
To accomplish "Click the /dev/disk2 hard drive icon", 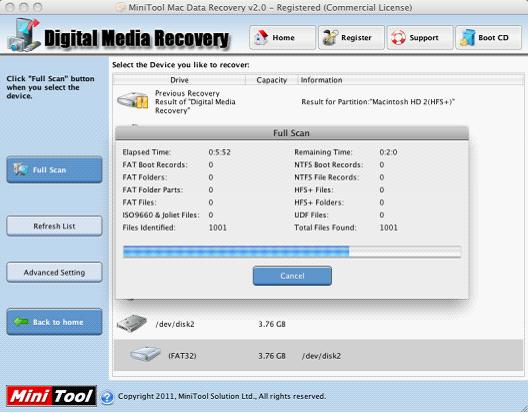I will (x=132, y=324).
